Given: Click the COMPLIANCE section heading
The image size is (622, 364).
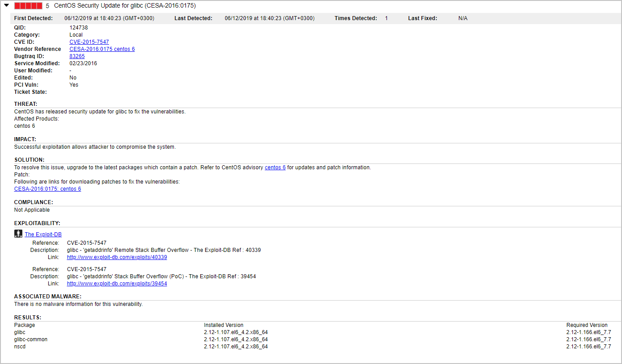Looking at the screenshot, I should coord(34,202).
